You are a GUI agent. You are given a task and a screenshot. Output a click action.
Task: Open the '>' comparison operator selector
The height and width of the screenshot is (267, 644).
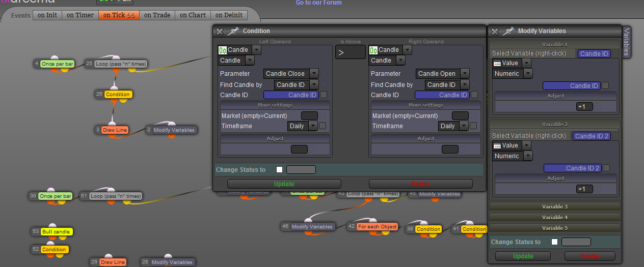351,52
